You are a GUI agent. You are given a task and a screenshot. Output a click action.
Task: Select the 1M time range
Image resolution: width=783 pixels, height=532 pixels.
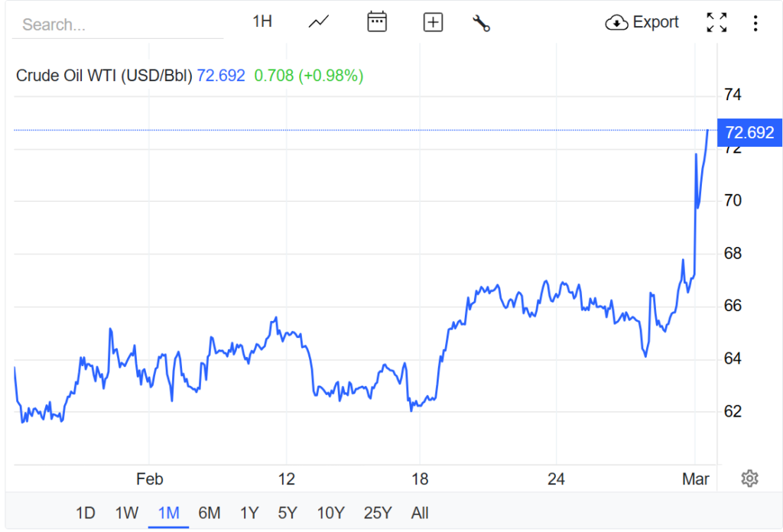[168, 512]
